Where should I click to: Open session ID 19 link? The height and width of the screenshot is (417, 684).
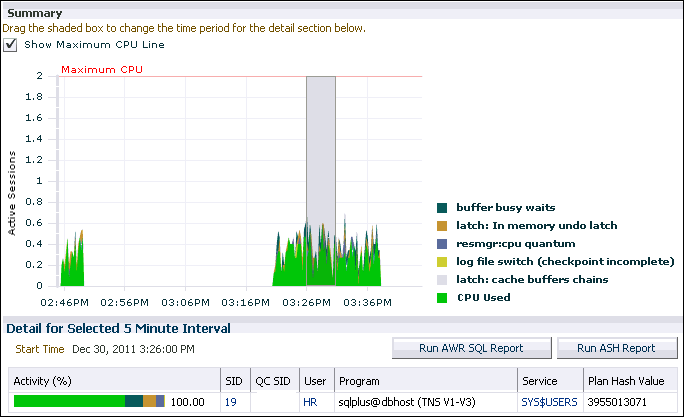coord(230,402)
